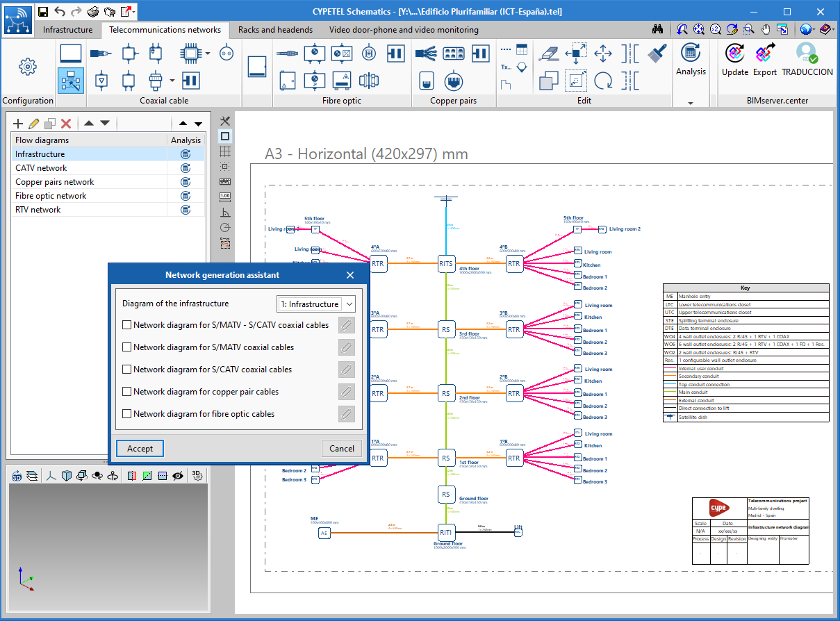
Task: Toggle the orthogonal angle snap icon
Action: click(225, 213)
